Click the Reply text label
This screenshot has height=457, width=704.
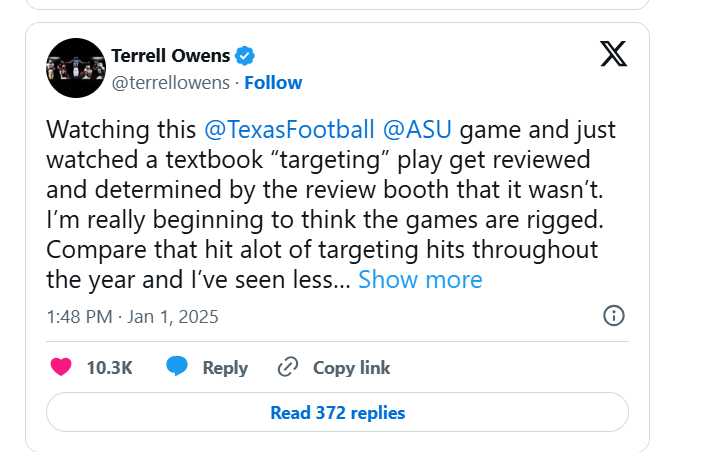pyautogui.click(x=225, y=368)
